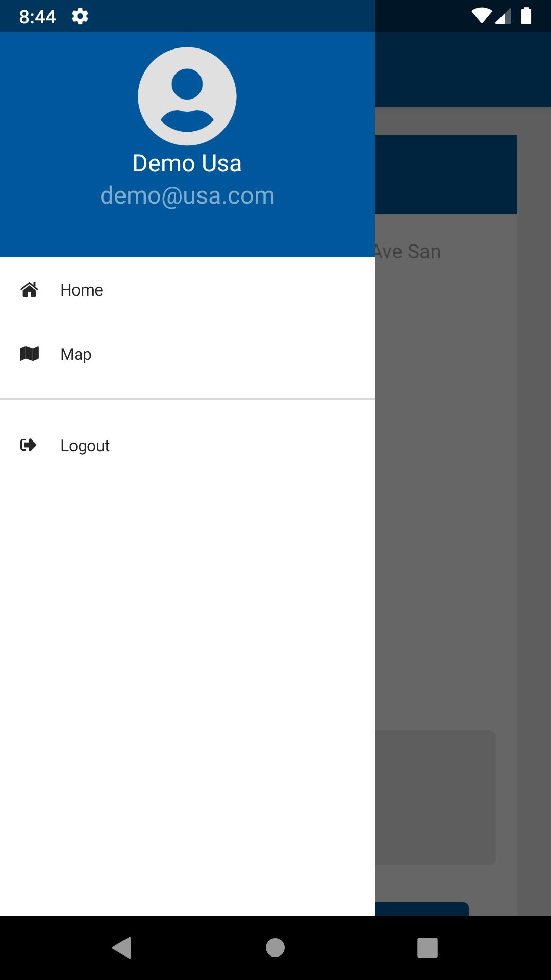Tap the Wi-Fi status icon

pos(482,16)
